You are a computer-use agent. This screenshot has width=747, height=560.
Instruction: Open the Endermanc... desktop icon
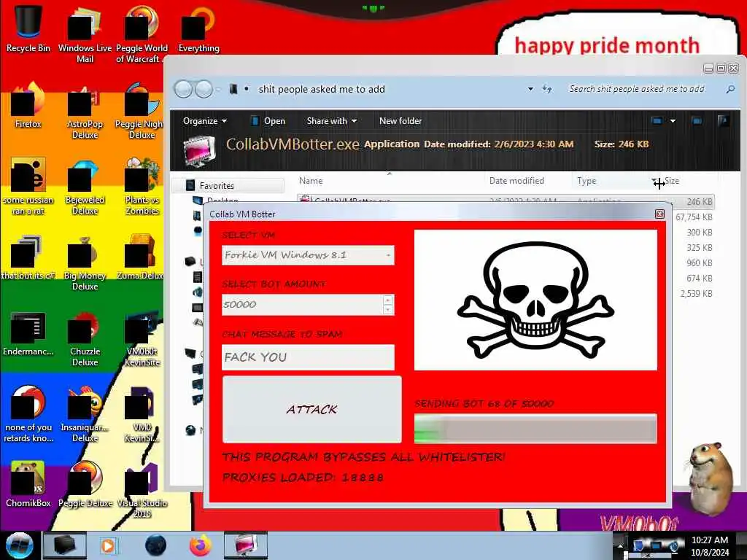click(28, 333)
